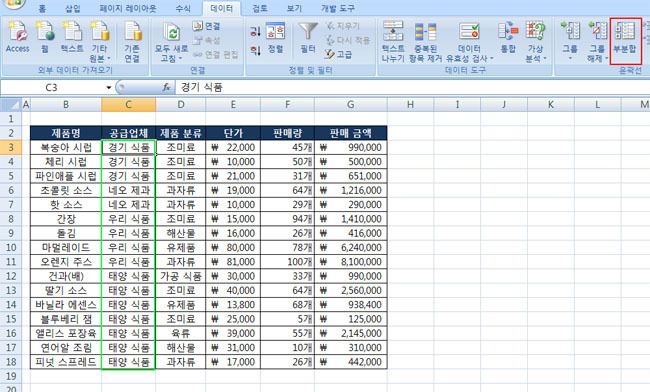Viewport: 650px width, 392px height.
Task: Select cell 피넛 스프레드
Action: 66,362
